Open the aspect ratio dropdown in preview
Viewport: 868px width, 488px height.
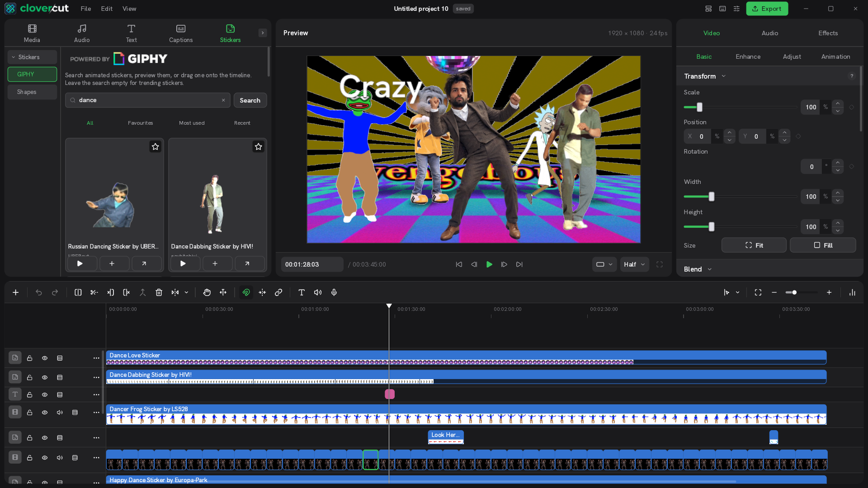[604, 264]
